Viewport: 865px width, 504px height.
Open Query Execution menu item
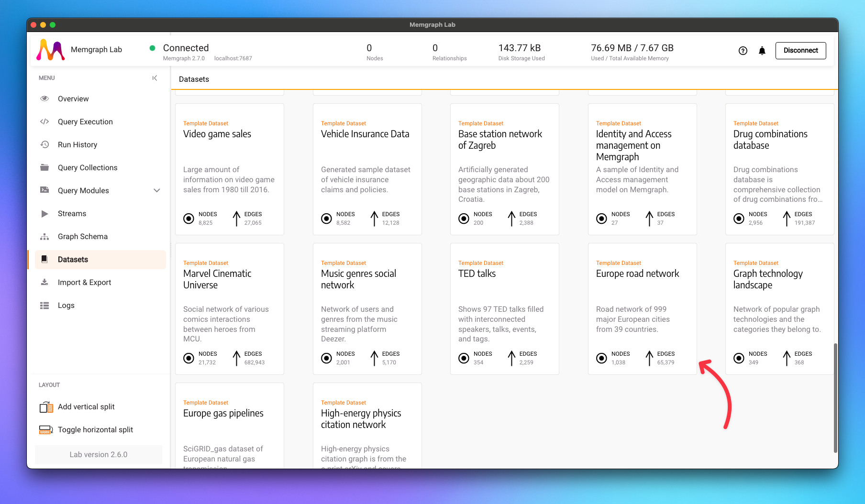85,122
